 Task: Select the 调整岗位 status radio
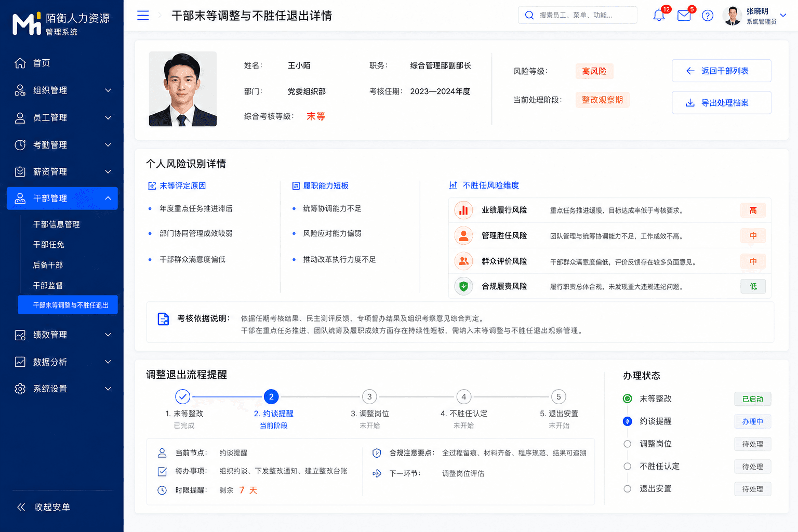pyautogui.click(x=628, y=444)
